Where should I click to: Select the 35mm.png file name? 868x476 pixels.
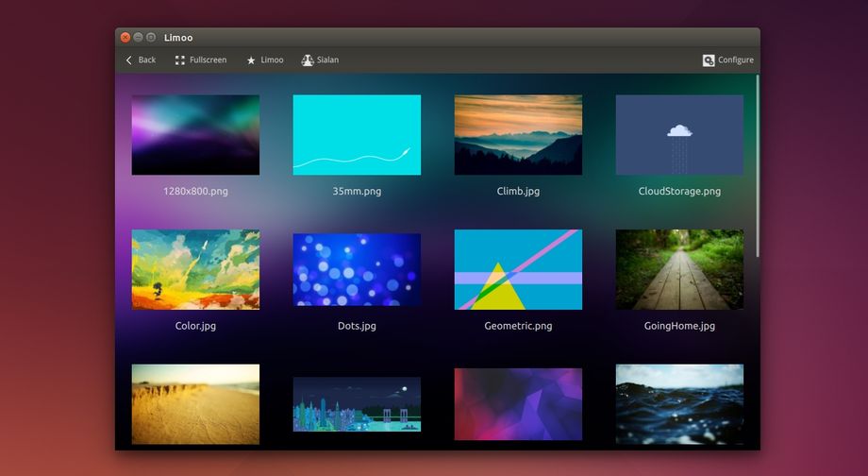point(357,191)
